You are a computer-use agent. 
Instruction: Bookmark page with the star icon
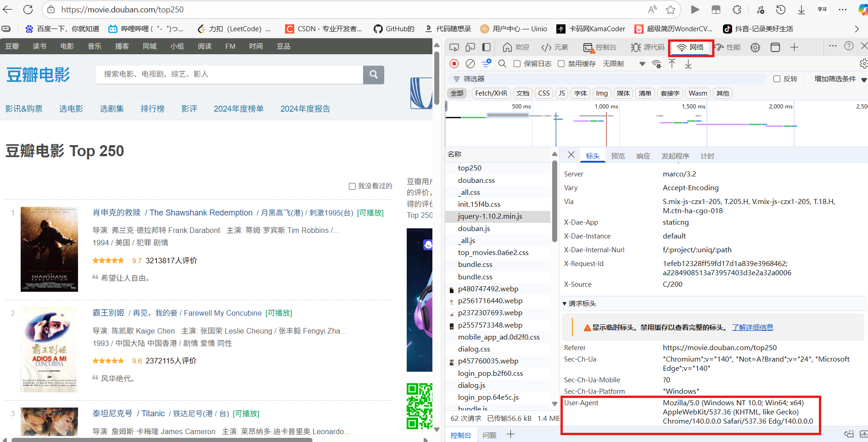pos(671,10)
